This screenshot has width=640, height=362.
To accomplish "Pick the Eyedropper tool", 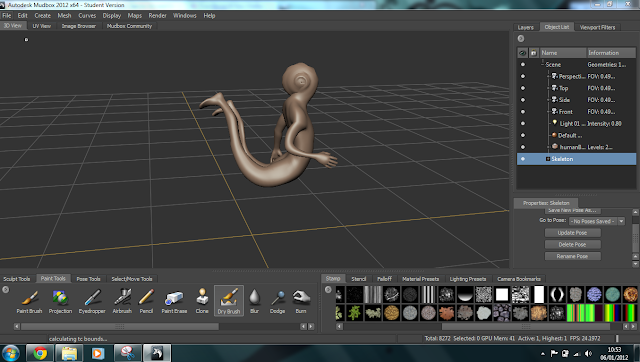I will [92, 301].
